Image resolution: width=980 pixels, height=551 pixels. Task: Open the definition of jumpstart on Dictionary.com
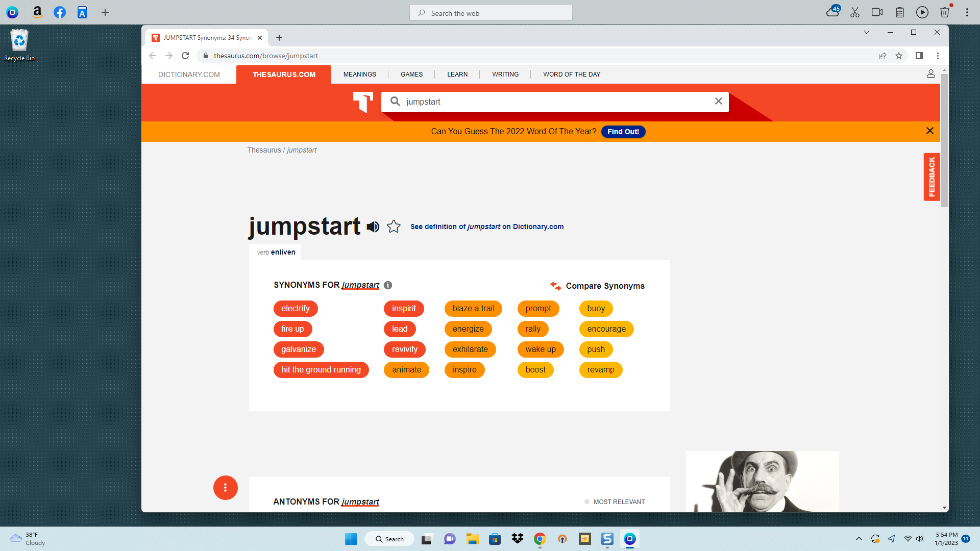486,227
